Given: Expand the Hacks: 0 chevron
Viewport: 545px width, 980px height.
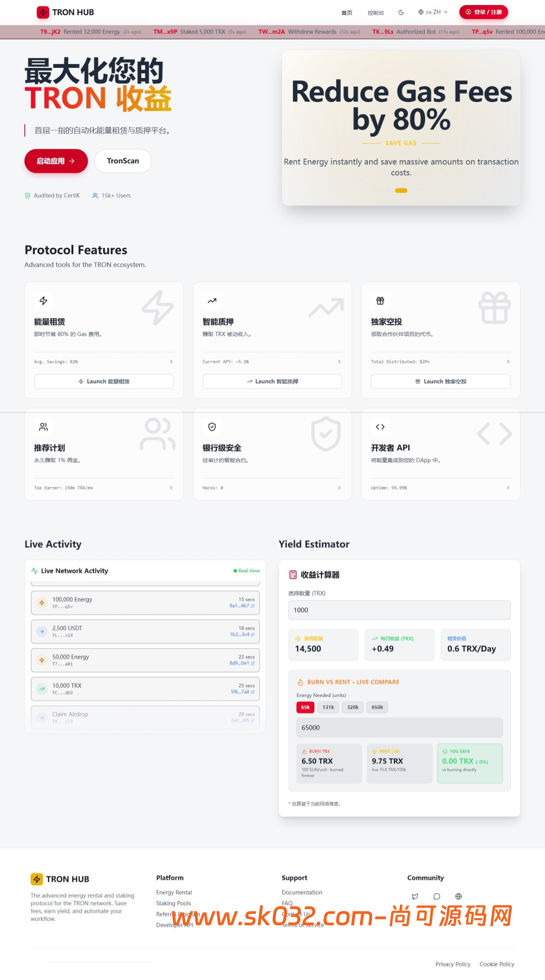Looking at the screenshot, I should pos(339,488).
